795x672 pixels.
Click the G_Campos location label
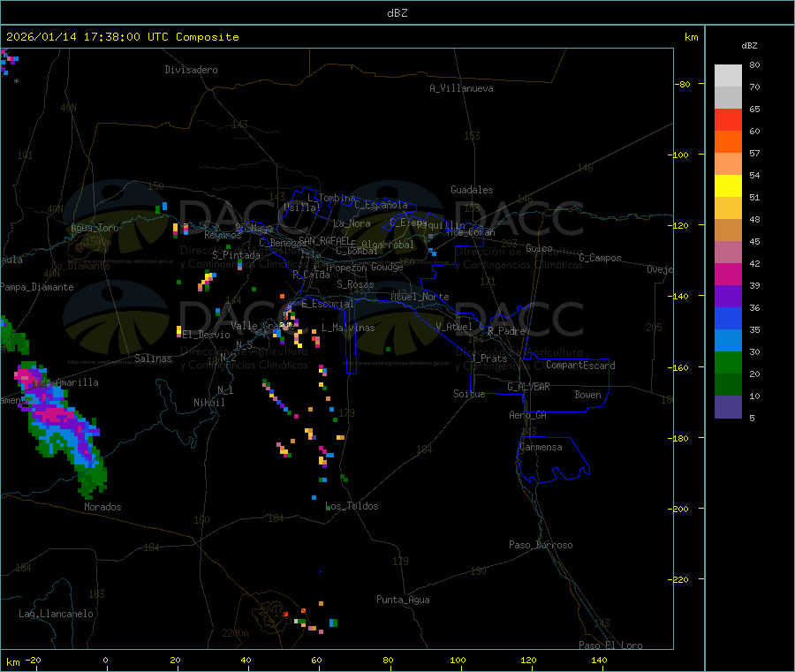pos(600,258)
